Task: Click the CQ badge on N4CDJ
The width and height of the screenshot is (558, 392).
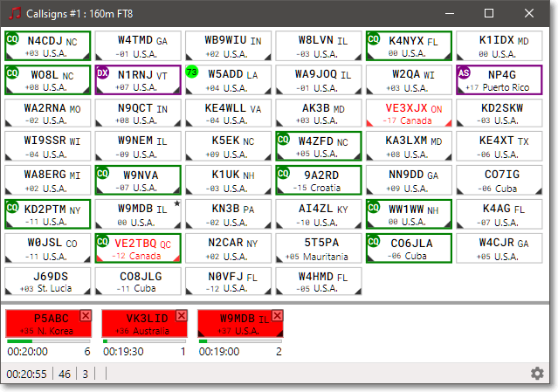Action: 12,38
